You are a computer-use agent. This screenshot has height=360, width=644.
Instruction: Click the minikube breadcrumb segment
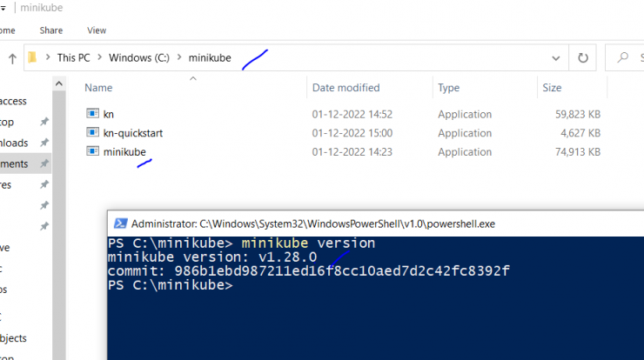[x=210, y=58]
